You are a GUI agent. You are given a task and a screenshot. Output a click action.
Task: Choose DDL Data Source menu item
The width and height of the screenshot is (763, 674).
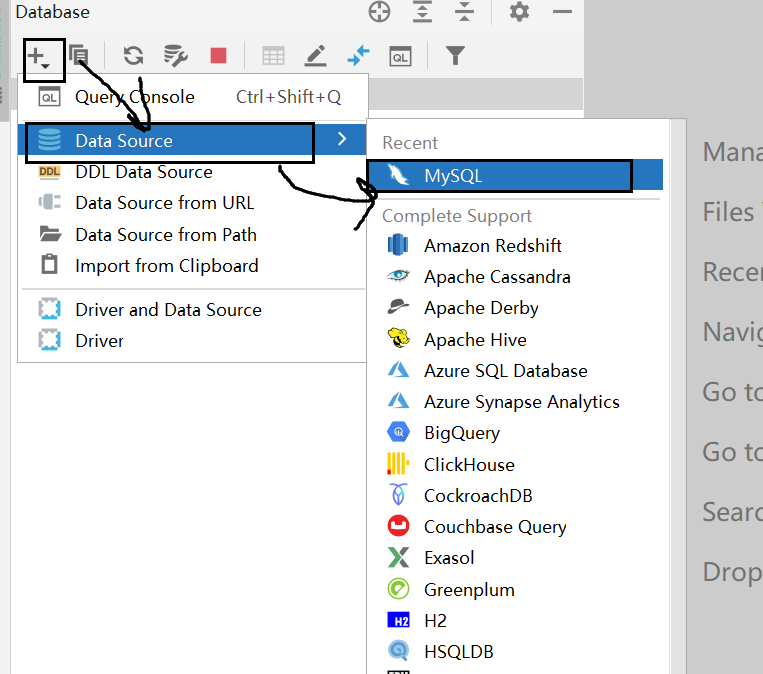pyautogui.click(x=192, y=172)
